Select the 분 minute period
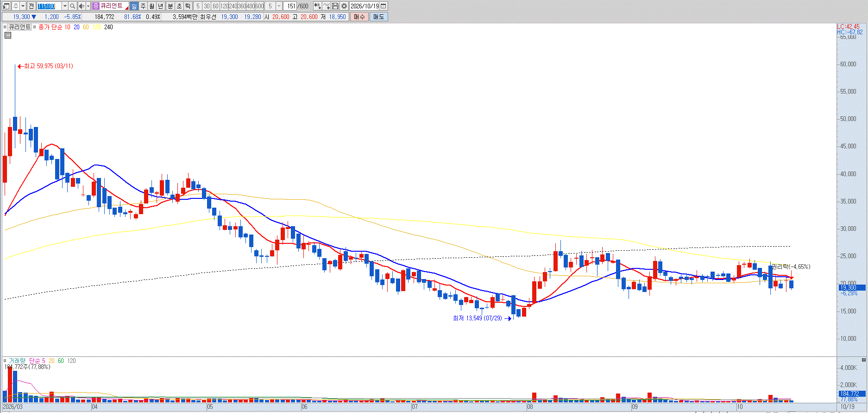 click(170, 6)
